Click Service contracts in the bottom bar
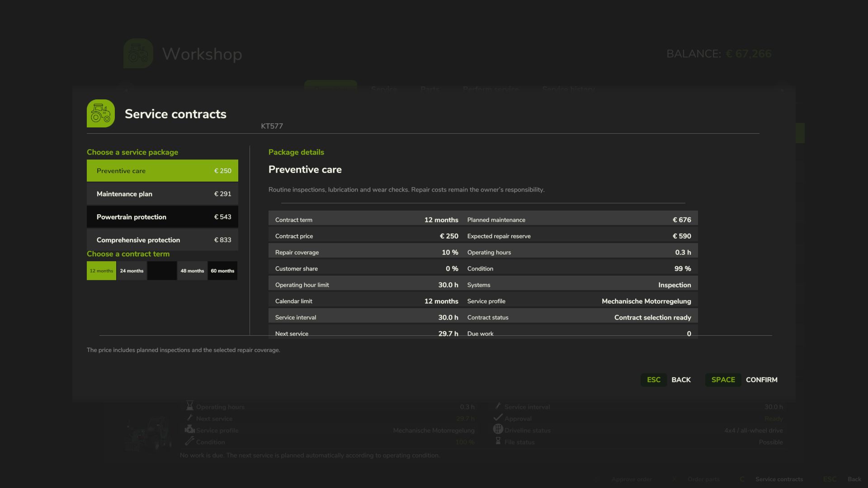 coord(779,479)
